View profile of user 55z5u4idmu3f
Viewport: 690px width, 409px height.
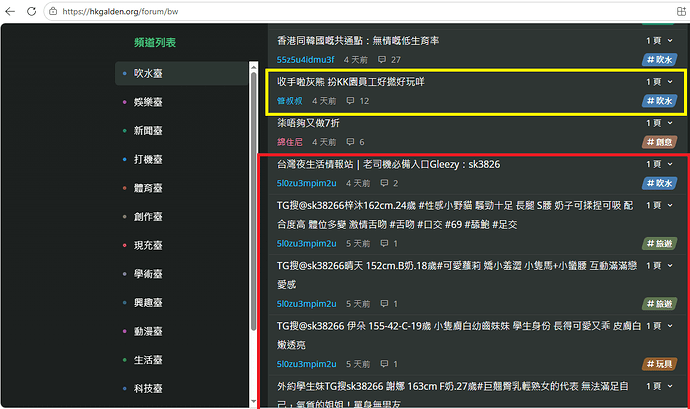click(x=305, y=59)
